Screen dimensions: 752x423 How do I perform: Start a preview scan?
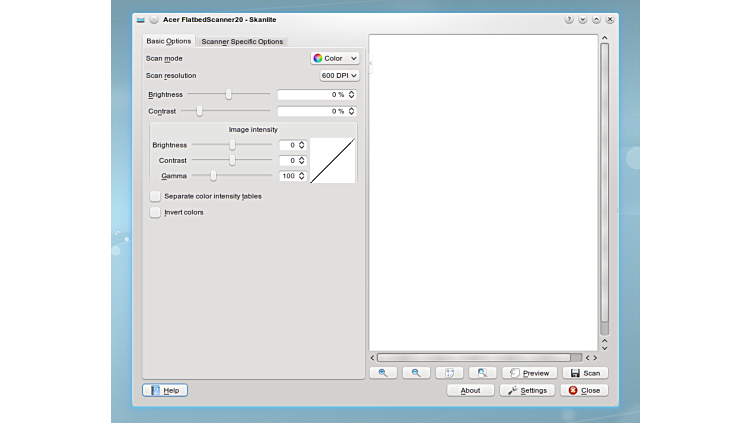[x=529, y=373]
